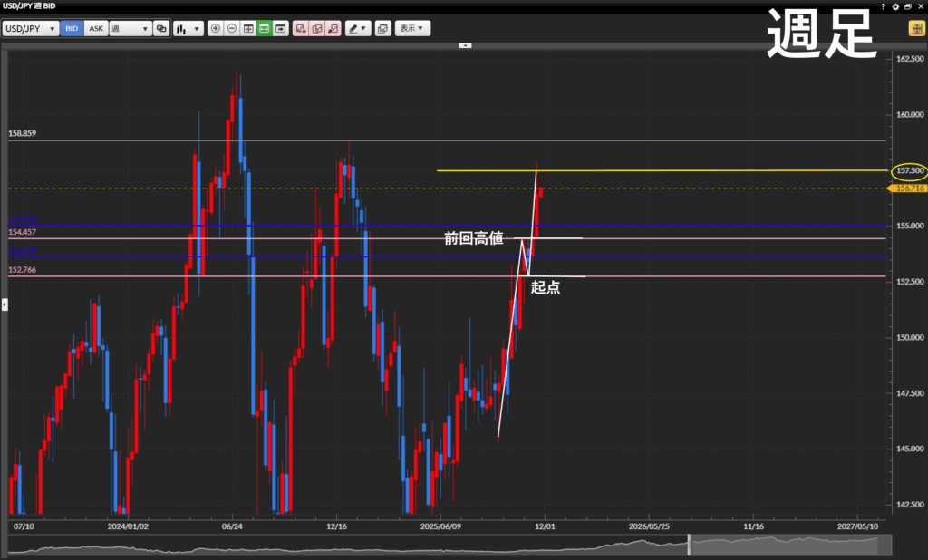This screenshot has width=928, height=560.
Task: Click the scroll to latest bar icon
Action: (281, 28)
